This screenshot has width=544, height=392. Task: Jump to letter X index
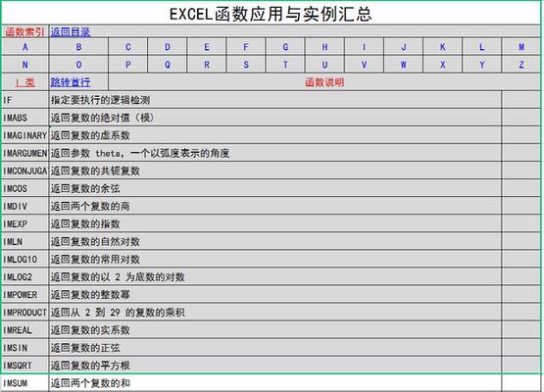443,65
